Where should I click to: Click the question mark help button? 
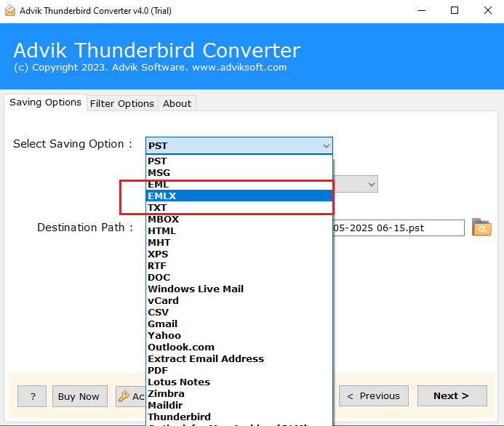32,396
